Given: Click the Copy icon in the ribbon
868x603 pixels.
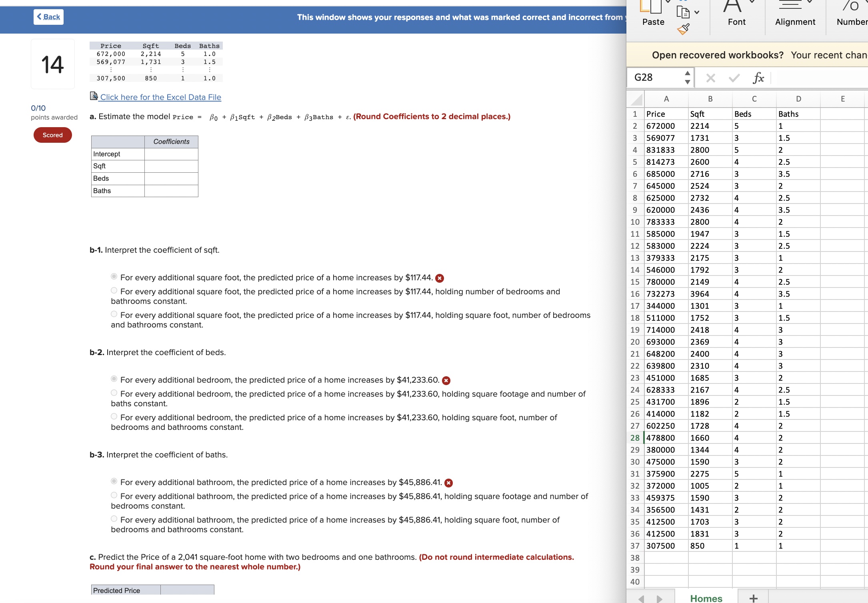Looking at the screenshot, I should pos(683,12).
